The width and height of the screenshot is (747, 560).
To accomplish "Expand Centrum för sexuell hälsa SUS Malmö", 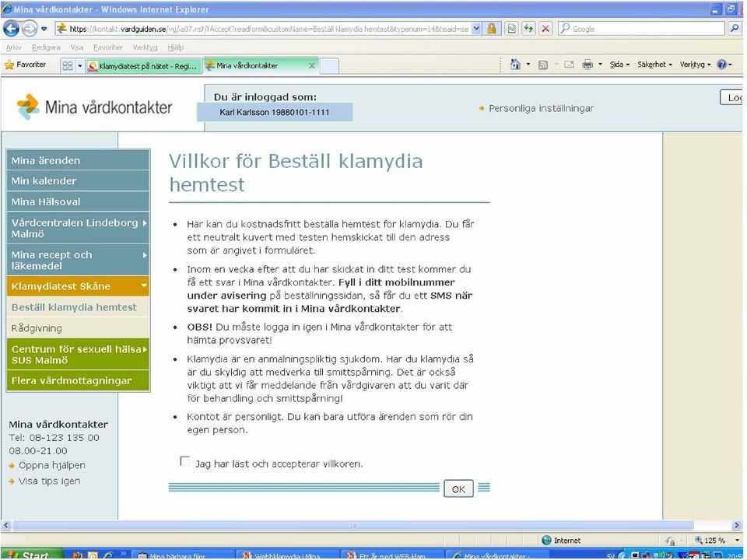I will [x=78, y=355].
